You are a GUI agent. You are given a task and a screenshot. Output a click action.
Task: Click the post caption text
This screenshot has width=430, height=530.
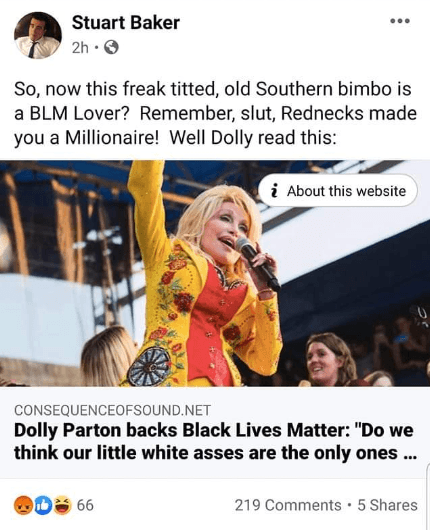coord(215,113)
